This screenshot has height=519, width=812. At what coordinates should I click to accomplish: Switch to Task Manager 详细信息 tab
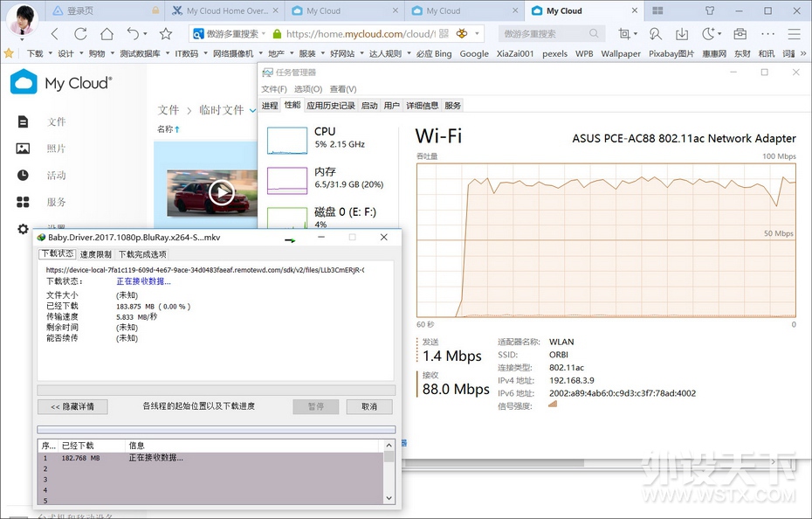(422, 106)
